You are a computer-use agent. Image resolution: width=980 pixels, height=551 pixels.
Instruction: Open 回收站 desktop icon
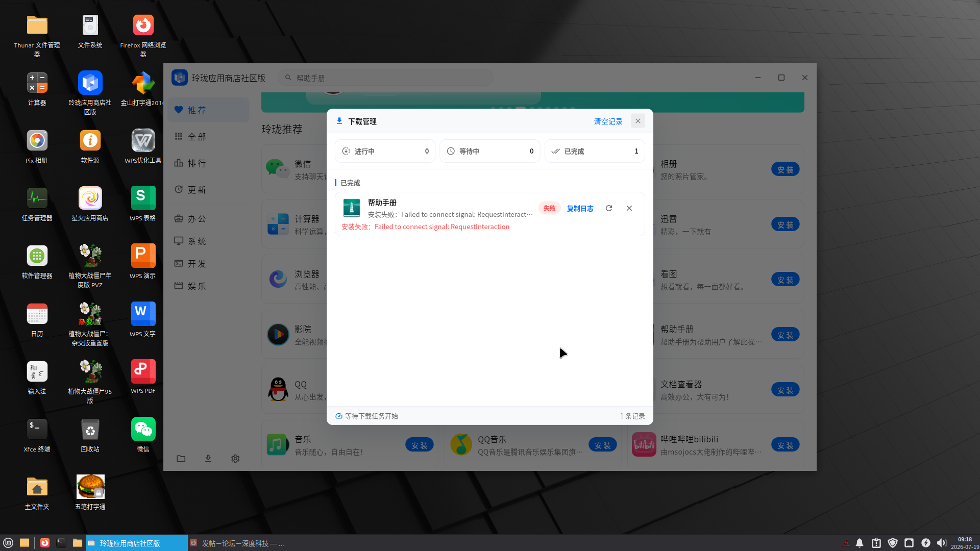click(90, 435)
